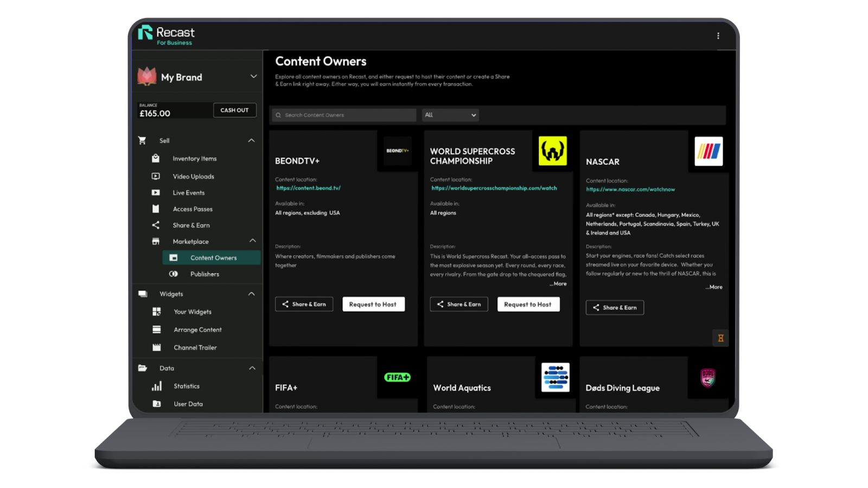Click the World Aquatics logo

556,377
